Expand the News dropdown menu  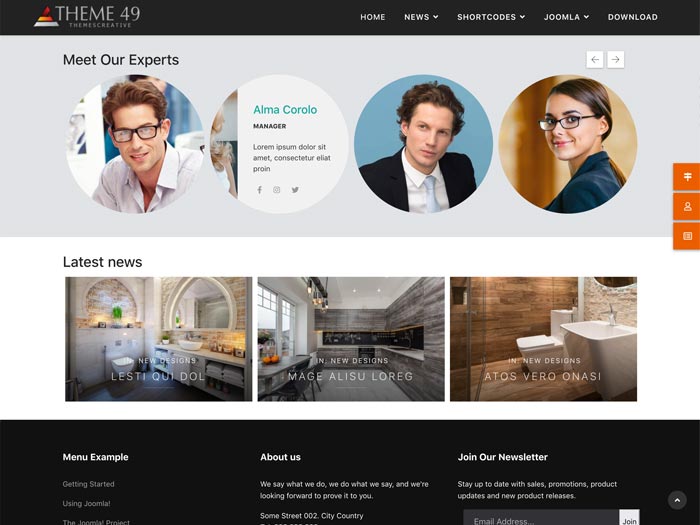[421, 17]
